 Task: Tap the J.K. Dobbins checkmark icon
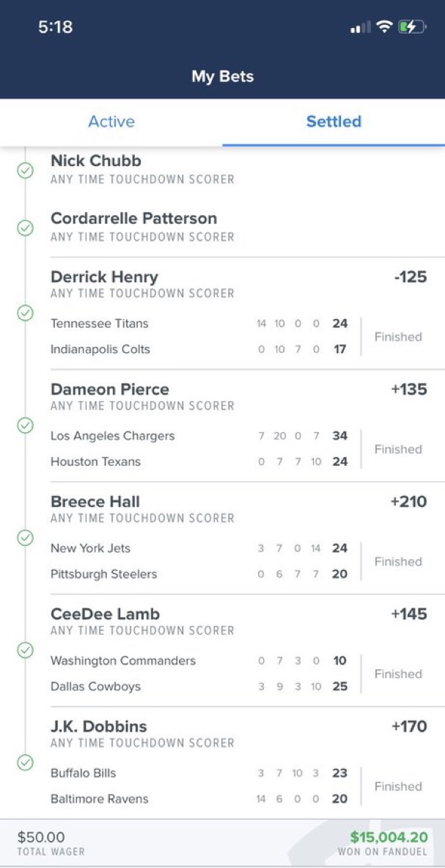coord(25,762)
